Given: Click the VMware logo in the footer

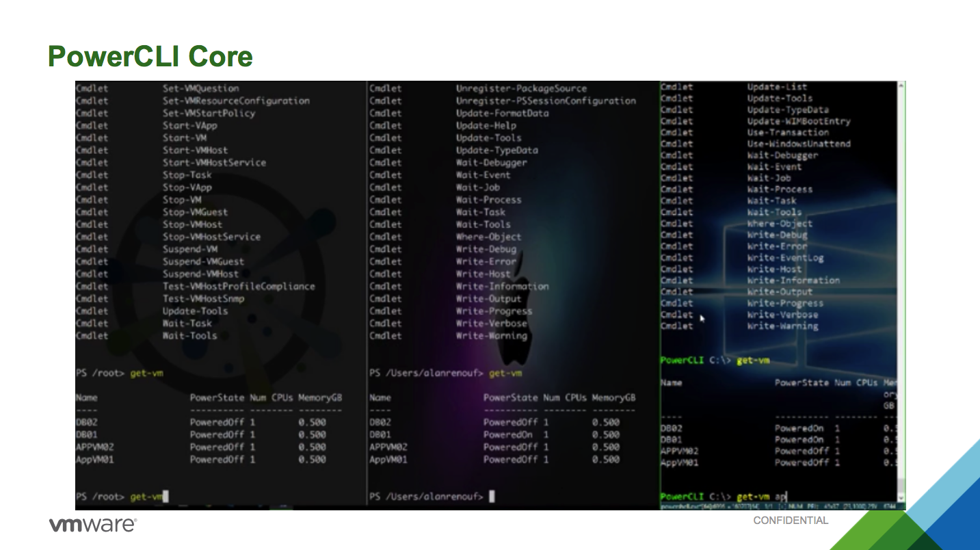Looking at the screenshot, I should coord(93,525).
